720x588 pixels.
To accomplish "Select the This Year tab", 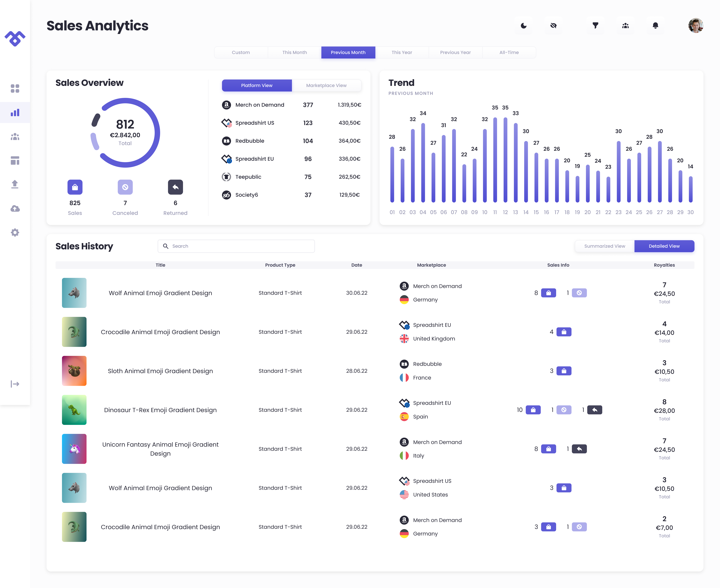I will pyautogui.click(x=402, y=52).
